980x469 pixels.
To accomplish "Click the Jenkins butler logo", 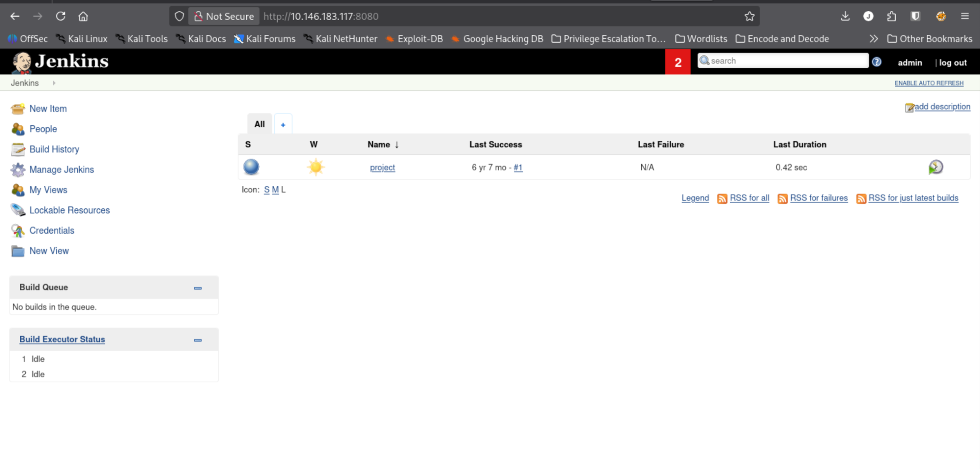I will click(21, 62).
